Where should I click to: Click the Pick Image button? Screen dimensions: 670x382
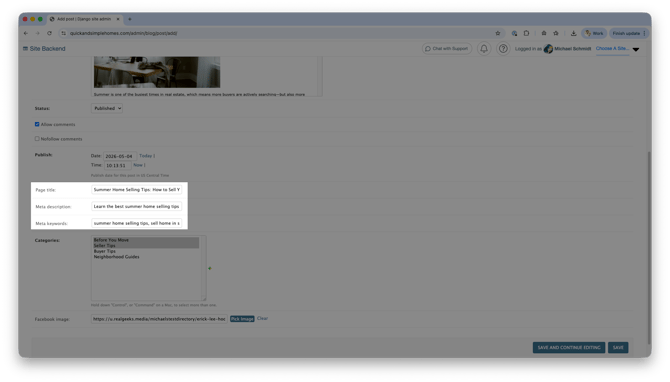[242, 319]
